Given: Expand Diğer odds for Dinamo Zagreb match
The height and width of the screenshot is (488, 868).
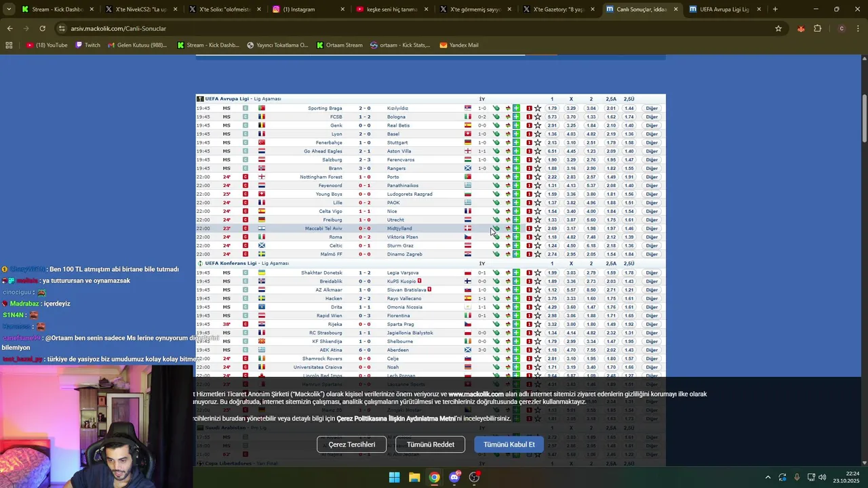Looking at the screenshot, I should [652, 254].
